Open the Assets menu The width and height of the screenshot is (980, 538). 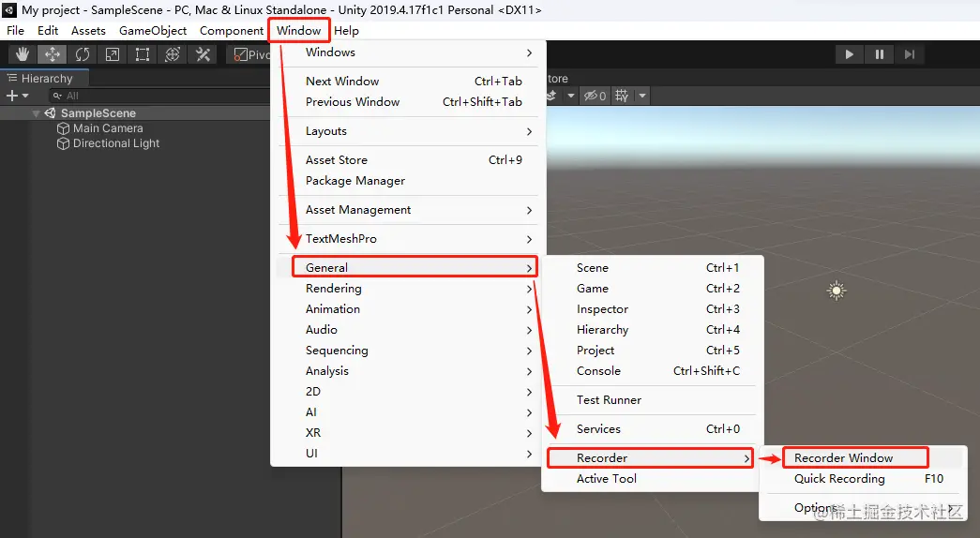coord(88,31)
